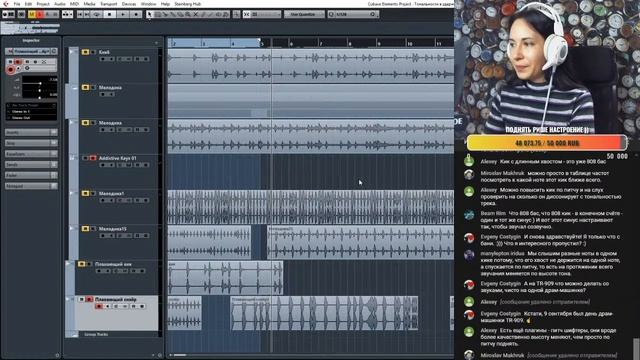Open the MIDI menu

(74, 4)
